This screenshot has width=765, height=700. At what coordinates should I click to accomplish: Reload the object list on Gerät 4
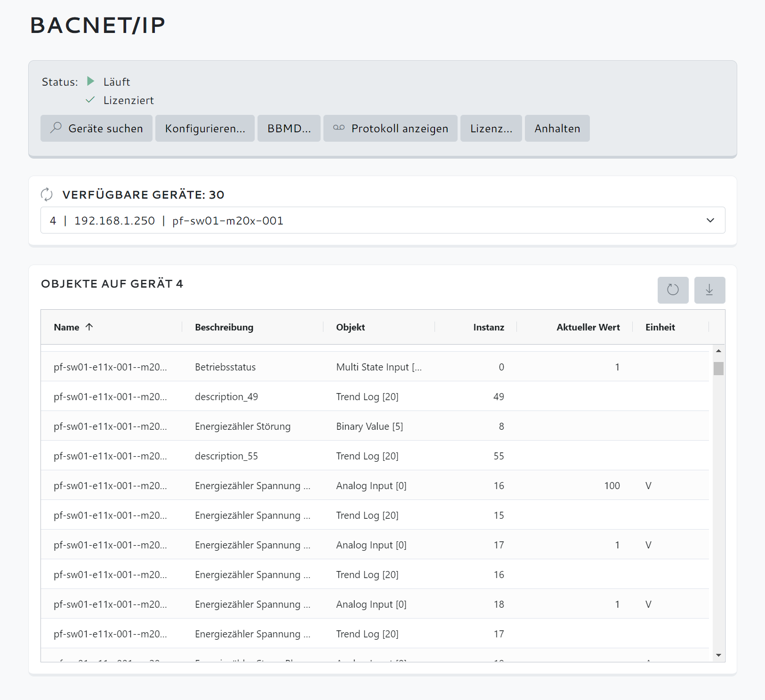[x=673, y=290]
